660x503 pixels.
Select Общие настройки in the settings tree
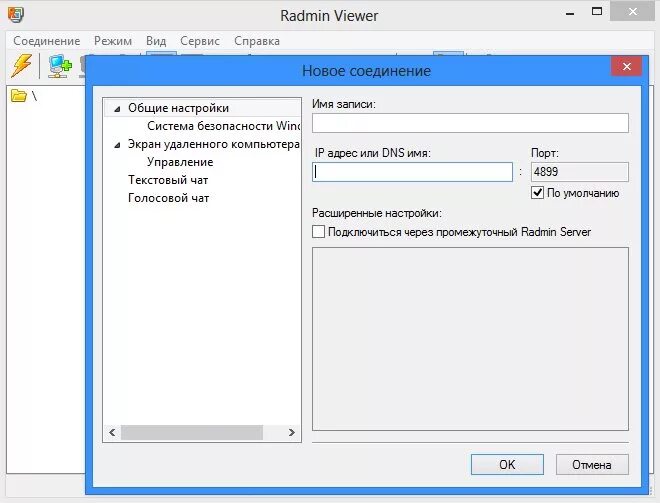pyautogui.click(x=178, y=108)
